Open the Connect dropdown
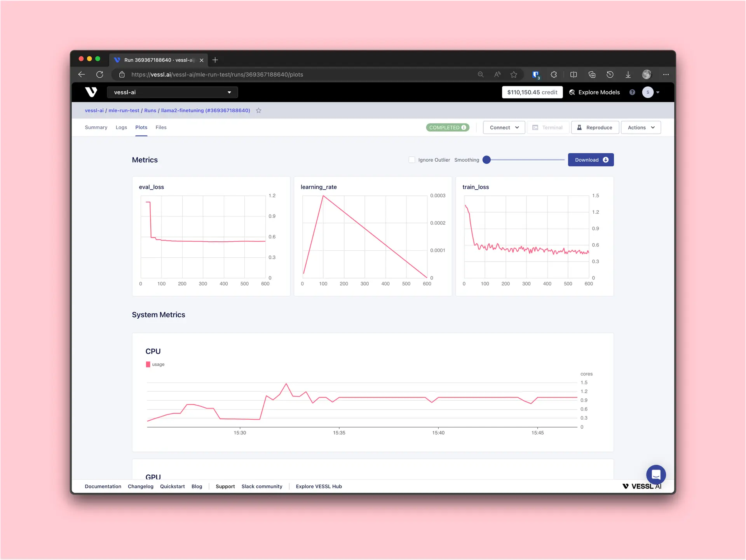Screen dimensions: 746x560 [504, 127]
